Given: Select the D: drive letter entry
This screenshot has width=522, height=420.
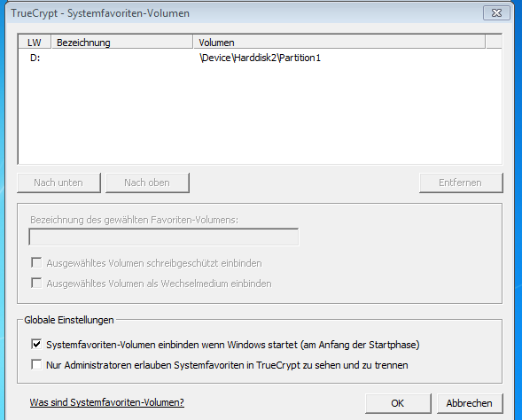Looking at the screenshot, I should [35, 58].
